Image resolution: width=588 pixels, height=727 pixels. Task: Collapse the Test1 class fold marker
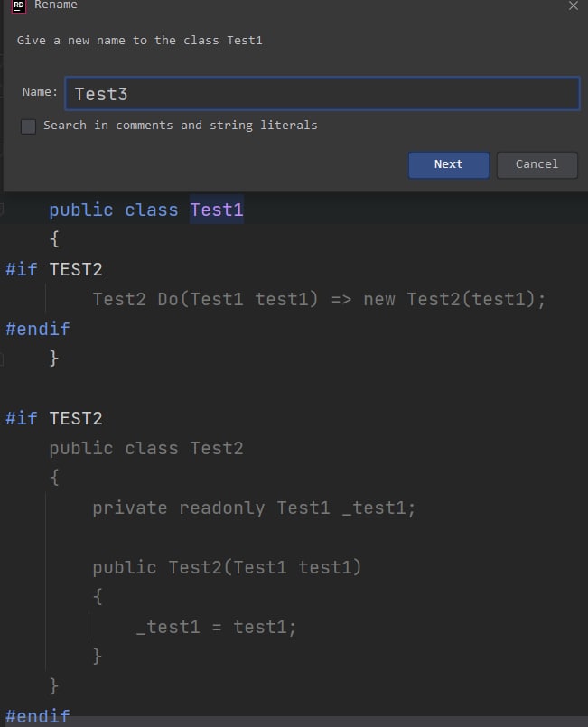2,210
